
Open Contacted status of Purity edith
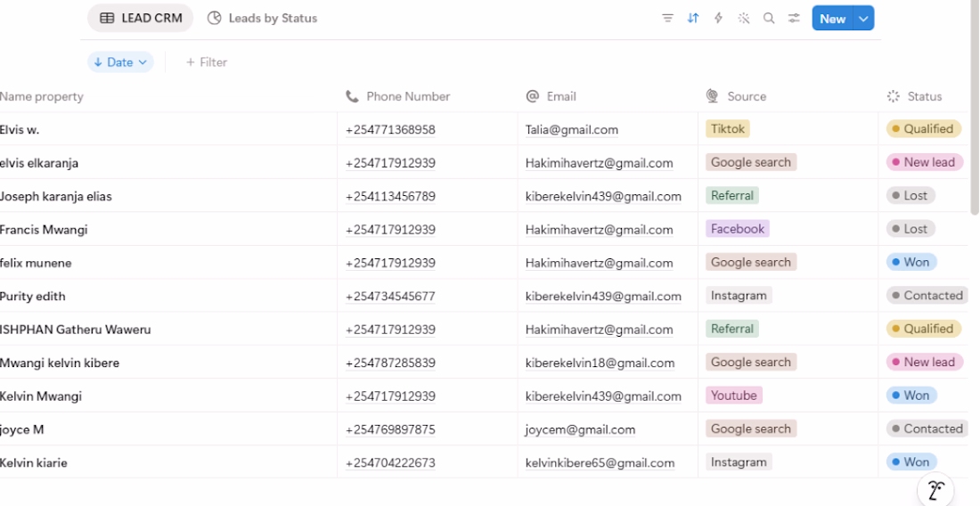click(927, 296)
